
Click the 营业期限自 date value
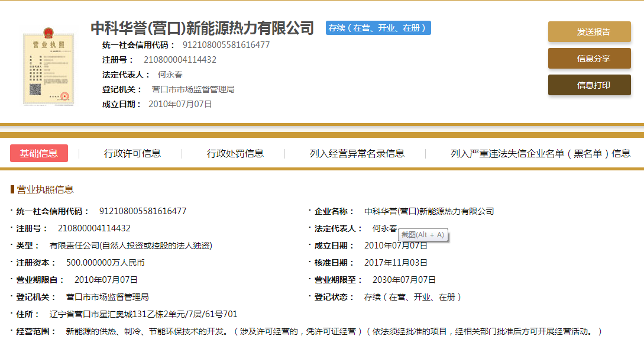point(106,280)
